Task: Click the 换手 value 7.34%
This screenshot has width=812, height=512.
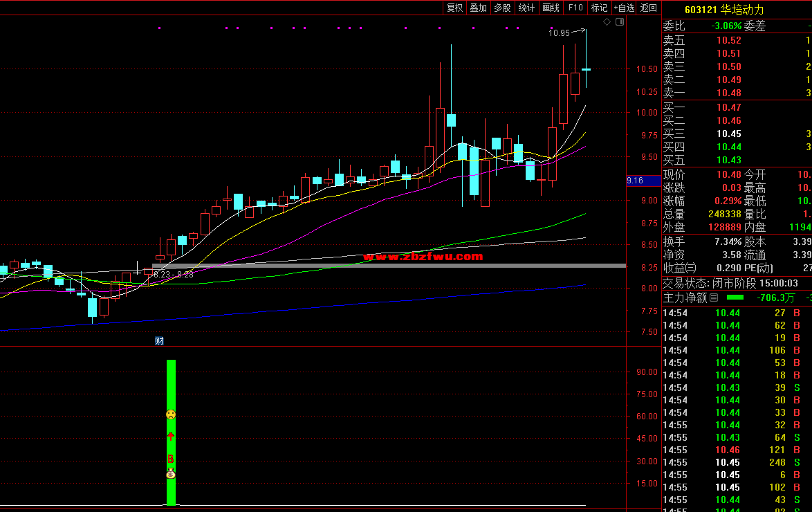Action: 728,242
